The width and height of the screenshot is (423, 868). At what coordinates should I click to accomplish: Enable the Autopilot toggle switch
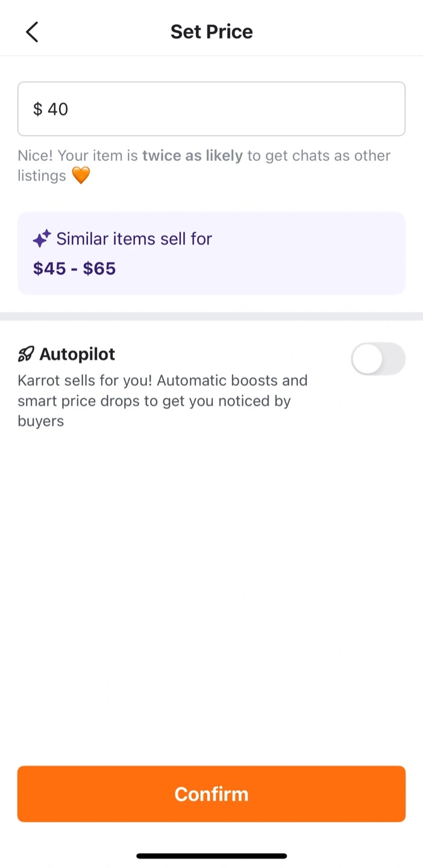(x=378, y=359)
